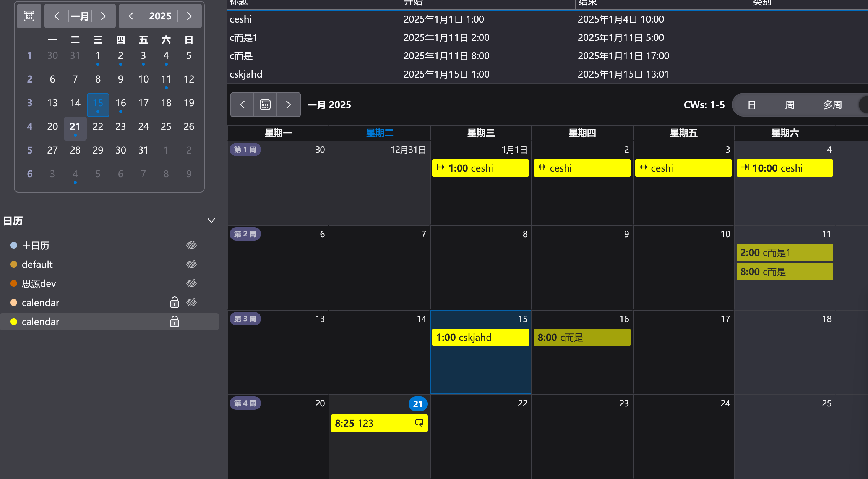Screen dimensions: 868x479
Task: Click mini calendar today icon button
Action: (29, 16)
